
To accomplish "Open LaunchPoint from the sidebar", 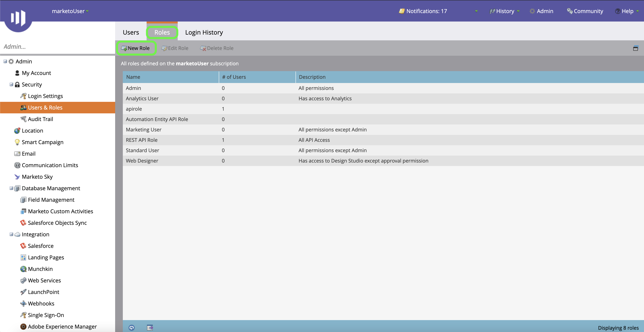I will point(44,292).
